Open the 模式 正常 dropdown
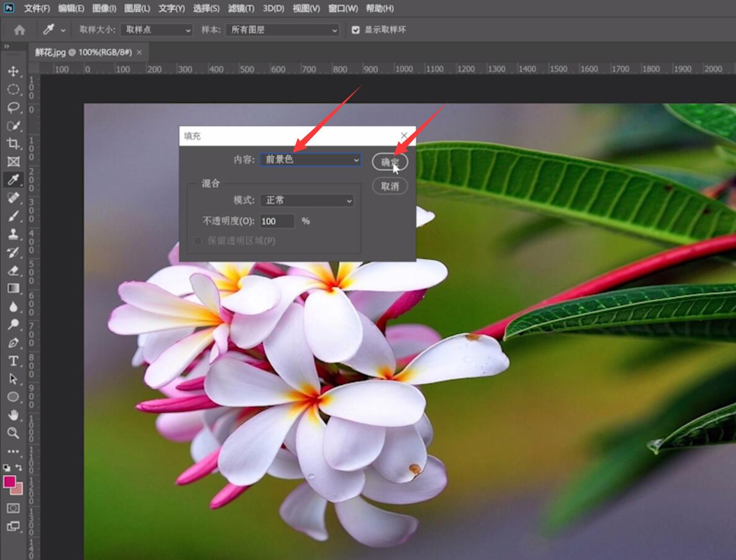This screenshot has width=736, height=560. point(307,200)
